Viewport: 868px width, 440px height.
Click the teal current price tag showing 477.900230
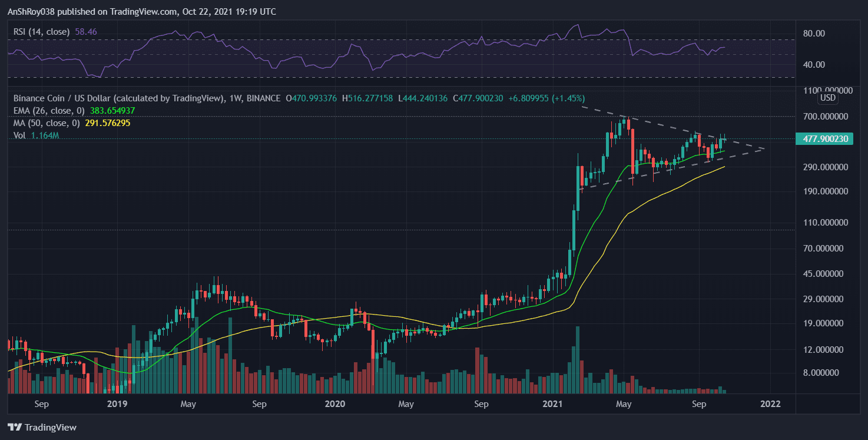[x=823, y=139]
